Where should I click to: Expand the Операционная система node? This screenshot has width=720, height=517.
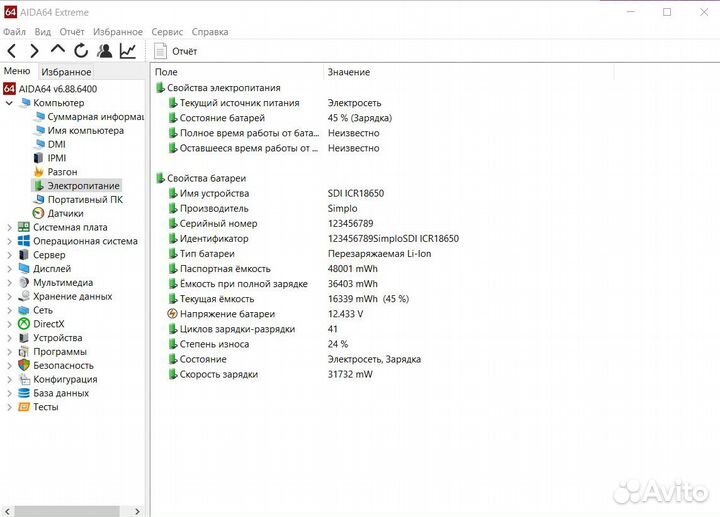point(9,241)
